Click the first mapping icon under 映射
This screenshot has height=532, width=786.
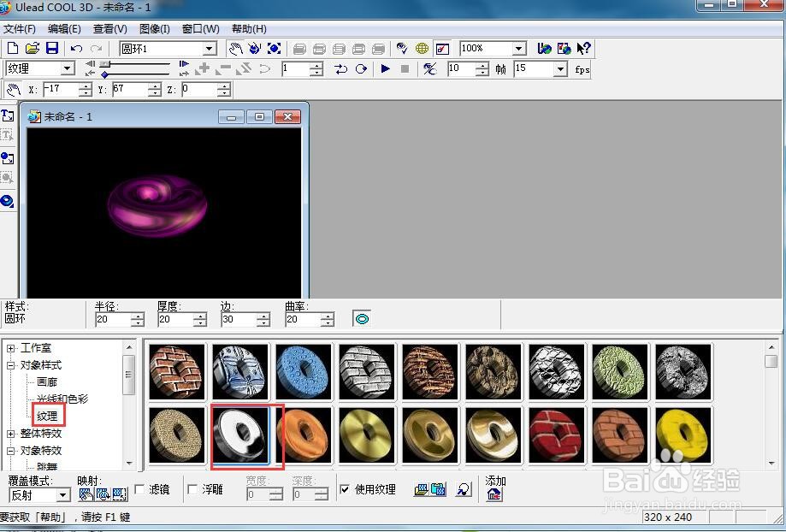86,494
